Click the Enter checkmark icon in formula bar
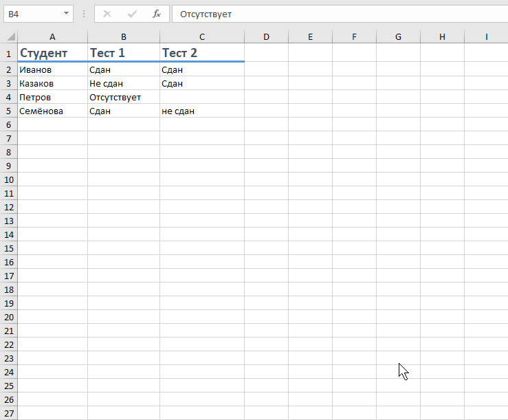 coord(132,14)
